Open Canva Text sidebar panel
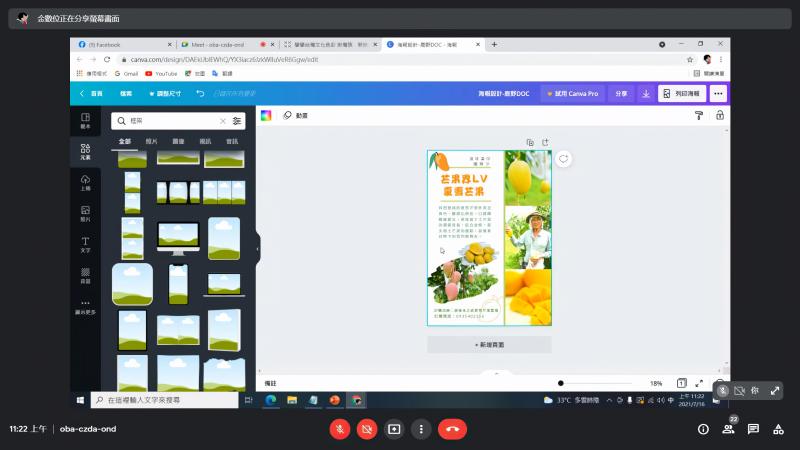The image size is (800, 450). pos(85,244)
